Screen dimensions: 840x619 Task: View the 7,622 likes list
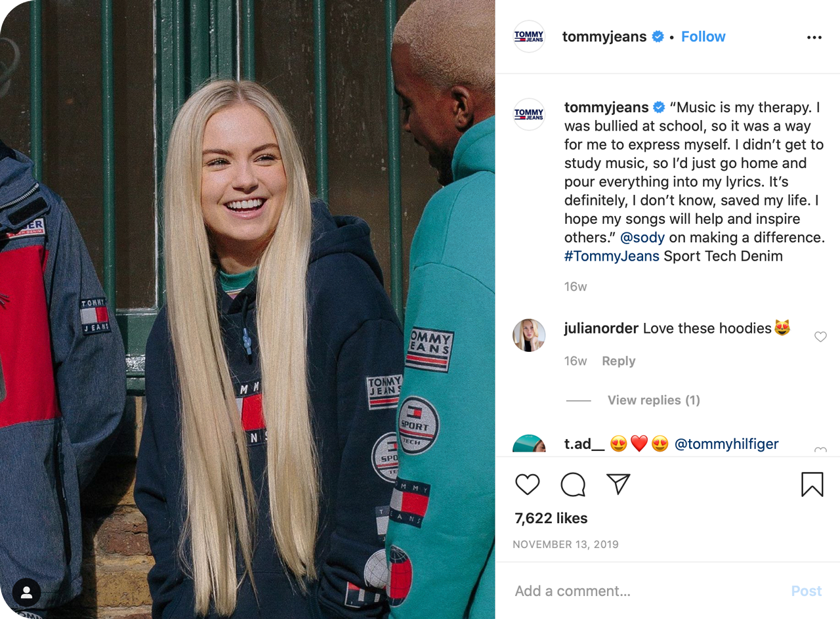coord(551,518)
